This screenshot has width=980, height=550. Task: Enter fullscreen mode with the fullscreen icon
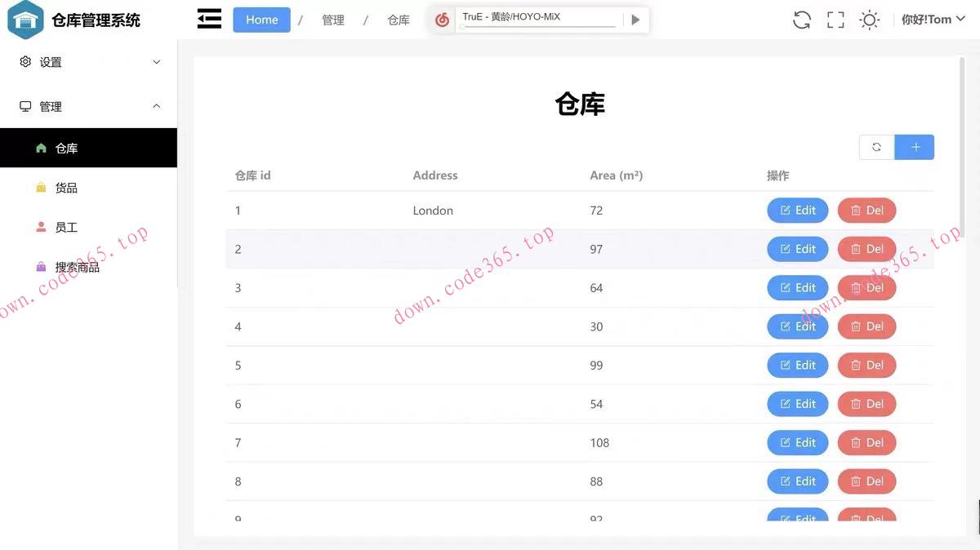pos(835,20)
